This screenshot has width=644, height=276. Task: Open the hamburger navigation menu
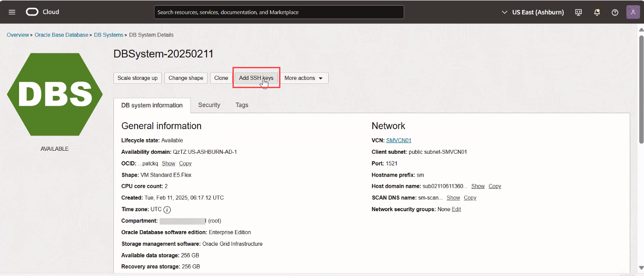tap(12, 12)
